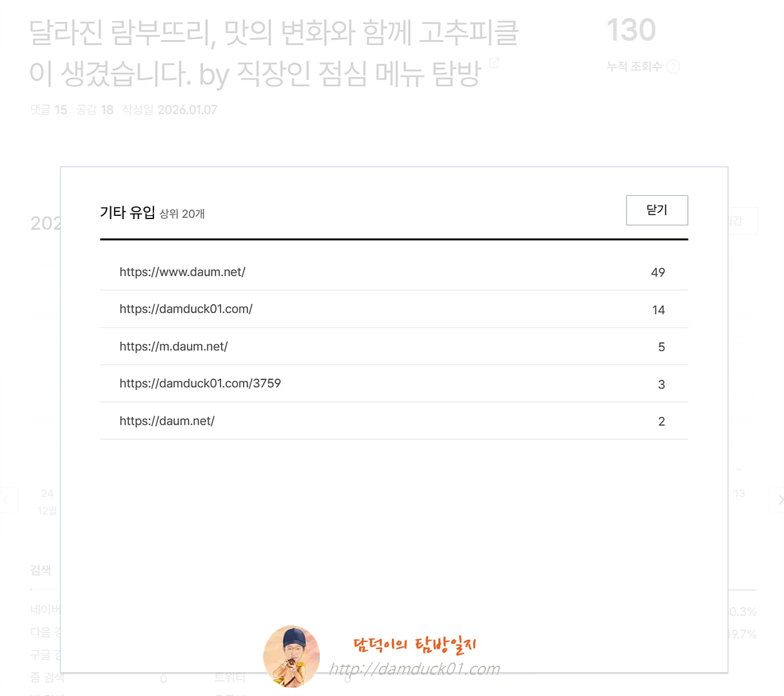Open the https://damduck01.com/ referral link

186,309
